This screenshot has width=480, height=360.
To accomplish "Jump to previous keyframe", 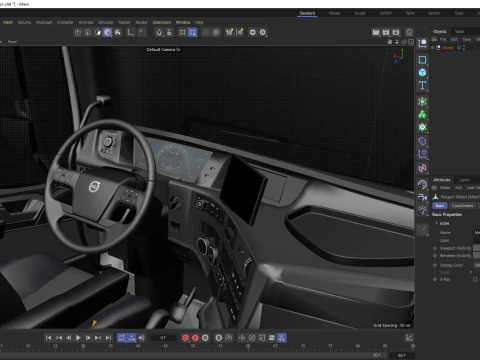I will coord(59,338).
